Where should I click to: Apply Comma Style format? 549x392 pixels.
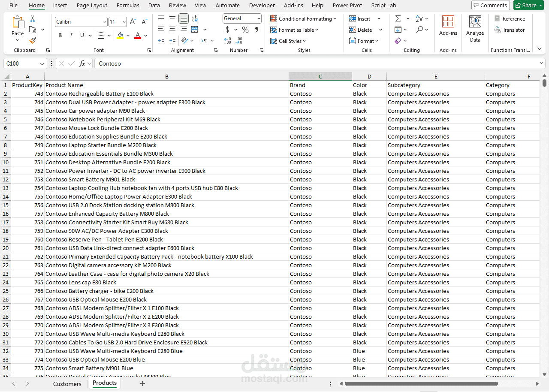tap(256, 30)
